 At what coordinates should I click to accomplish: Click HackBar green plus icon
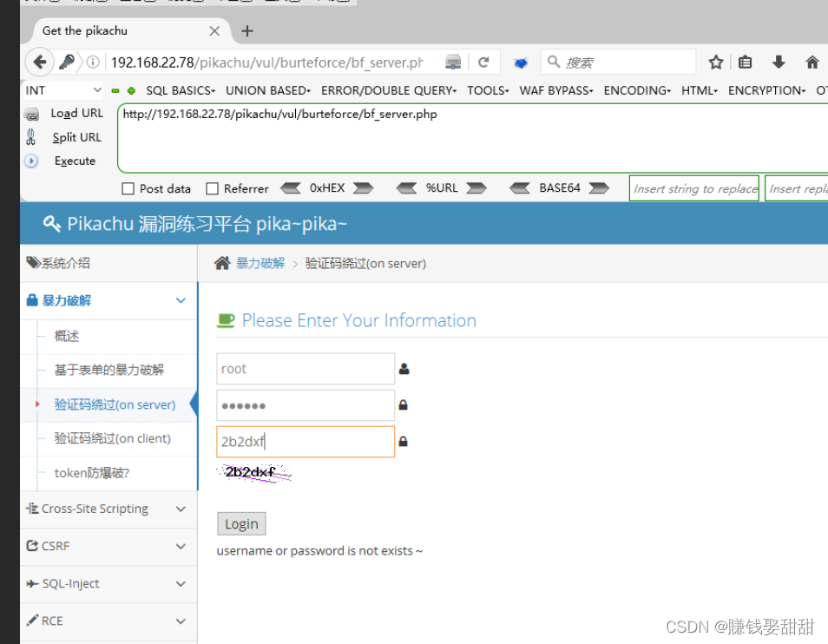pos(131,91)
